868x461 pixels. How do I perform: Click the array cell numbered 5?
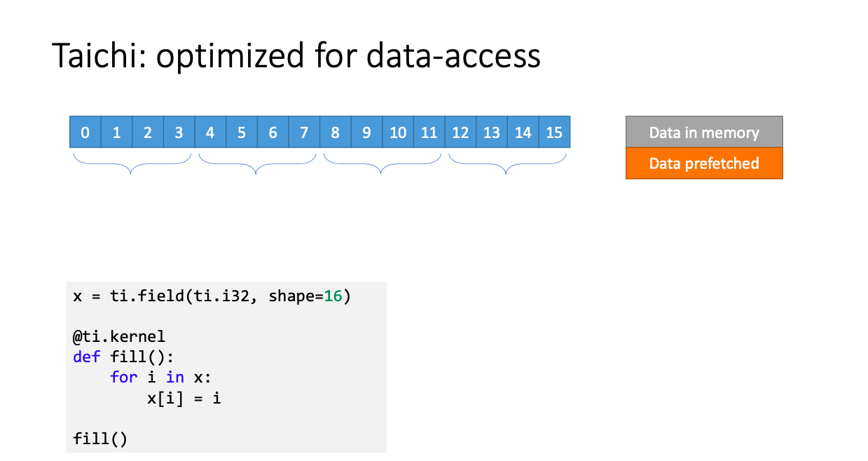(x=242, y=132)
